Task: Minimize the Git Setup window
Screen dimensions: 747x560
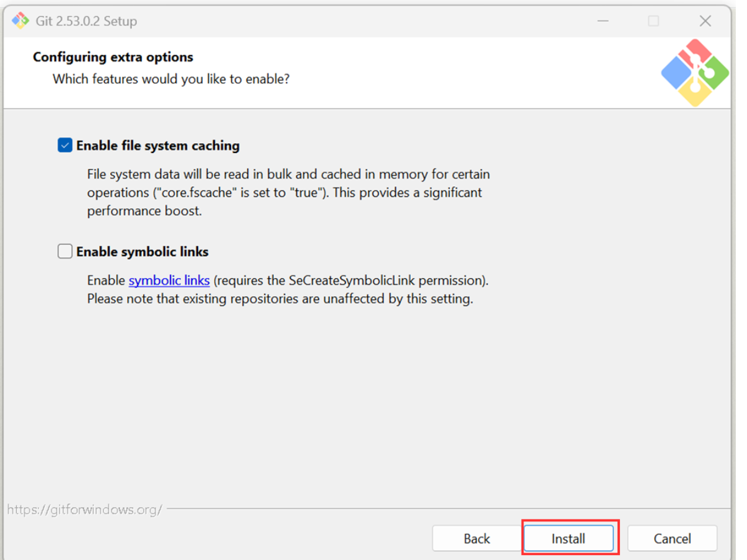Action: pos(603,21)
